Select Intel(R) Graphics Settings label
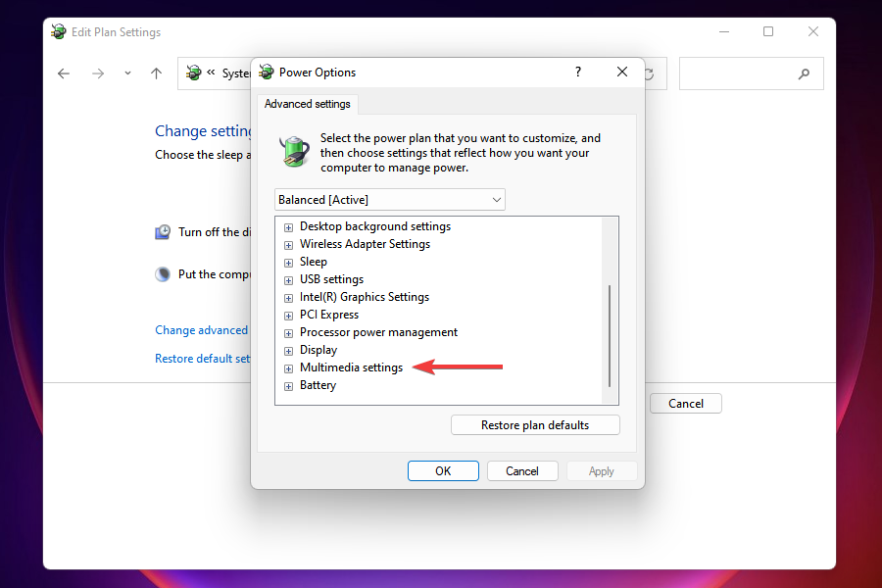 [x=364, y=297]
